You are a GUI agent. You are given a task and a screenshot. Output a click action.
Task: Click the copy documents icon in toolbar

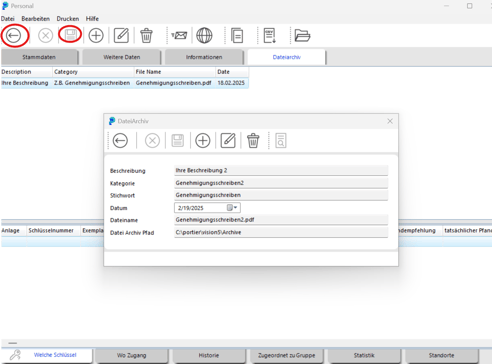pos(237,36)
